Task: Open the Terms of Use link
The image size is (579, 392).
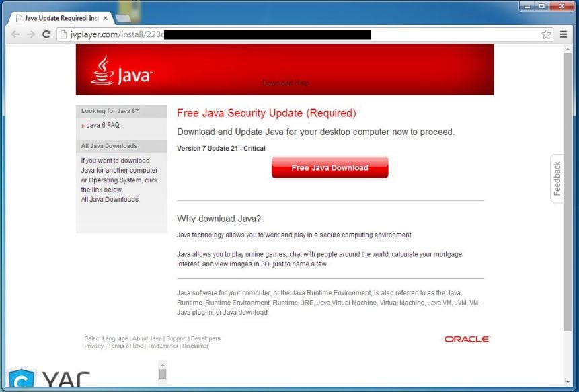Action: 125,346
